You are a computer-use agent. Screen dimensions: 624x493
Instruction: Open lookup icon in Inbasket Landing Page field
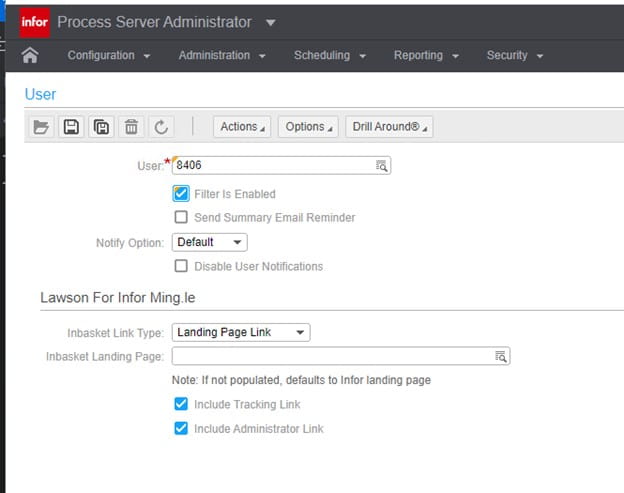pyautogui.click(x=500, y=356)
